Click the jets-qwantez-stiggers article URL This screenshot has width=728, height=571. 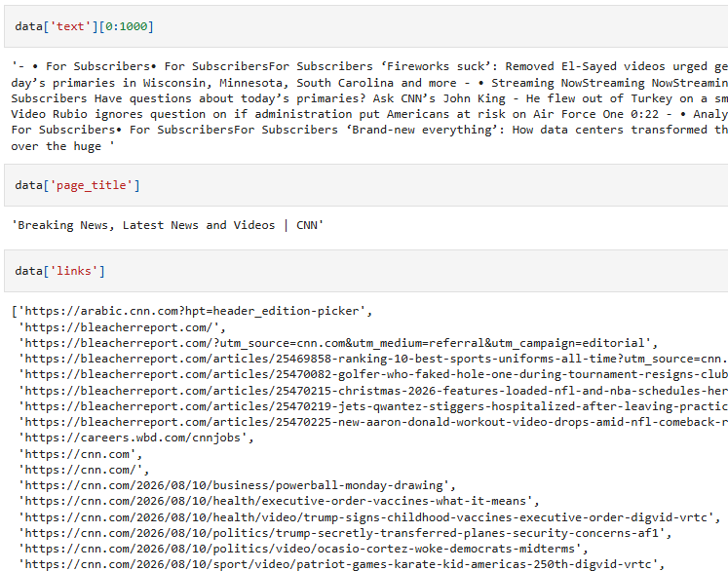(x=373, y=406)
